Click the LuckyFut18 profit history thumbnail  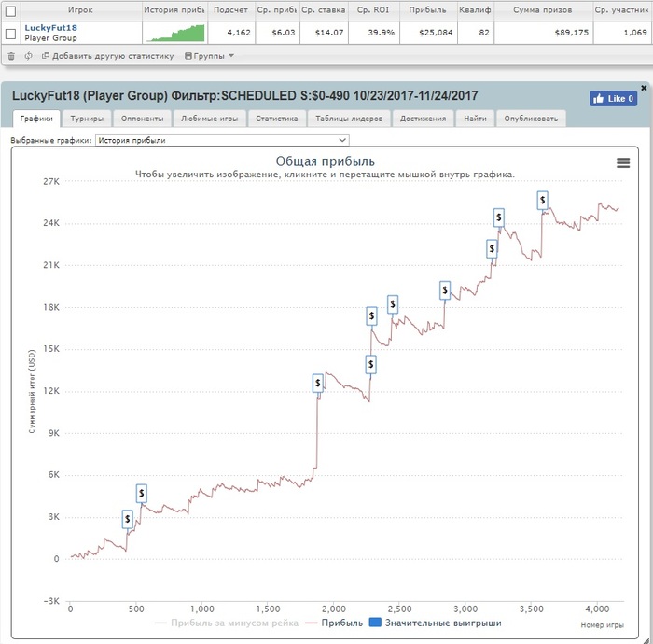point(175,33)
